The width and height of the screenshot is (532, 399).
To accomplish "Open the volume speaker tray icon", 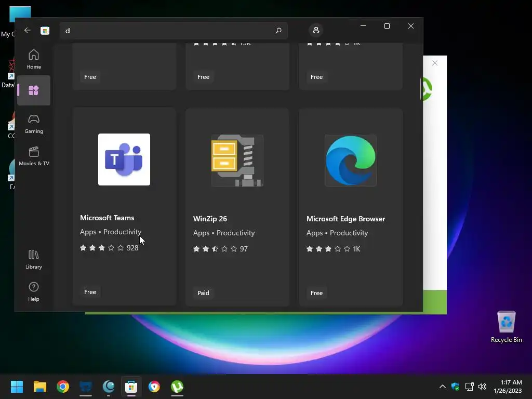I will point(482,387).
